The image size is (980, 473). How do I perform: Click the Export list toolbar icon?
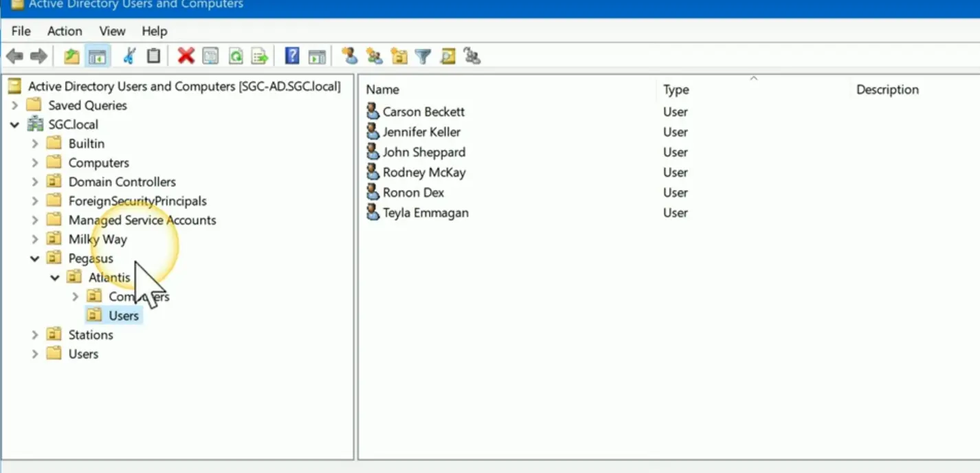[260, 56]
